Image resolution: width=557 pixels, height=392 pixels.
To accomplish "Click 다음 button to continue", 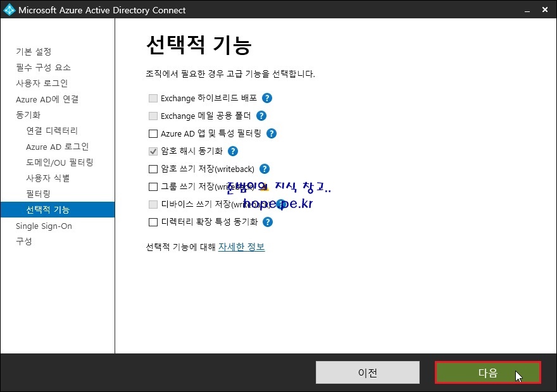I will pyautogui.click(x=488, y=372).
